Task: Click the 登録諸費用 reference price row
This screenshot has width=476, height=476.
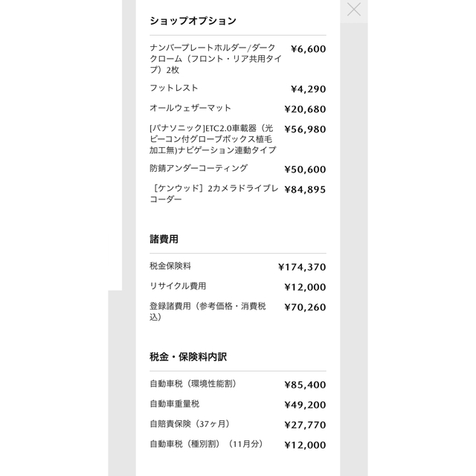Action: click(238, 312)
